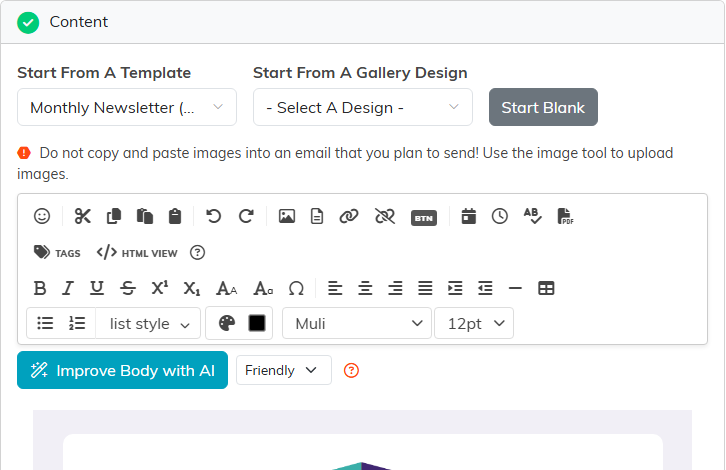Center align text
Image resolution: width=726 pixels, height=470 pixels.
click(365, 288)
